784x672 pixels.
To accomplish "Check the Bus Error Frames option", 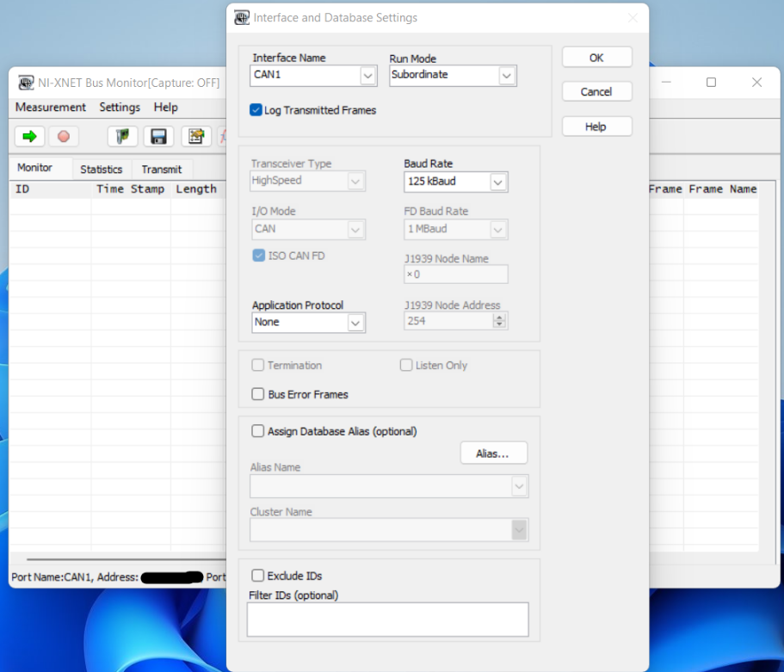I will pos(257,394).
